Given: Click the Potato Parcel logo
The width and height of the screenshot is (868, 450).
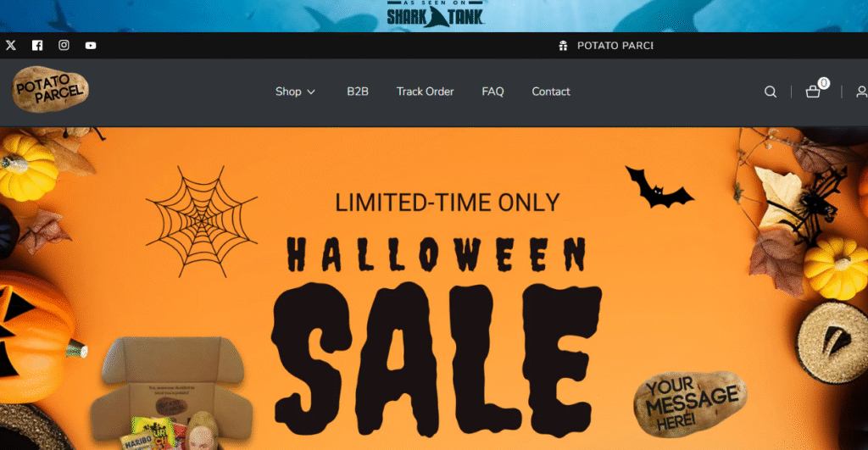Looking at the screenshot, I should 50,89.
